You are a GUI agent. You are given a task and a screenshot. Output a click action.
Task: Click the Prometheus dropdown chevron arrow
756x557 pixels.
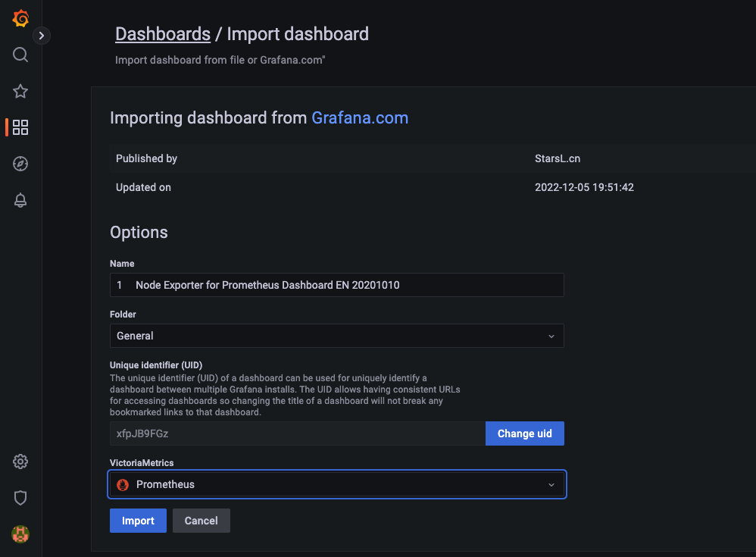[551, 485]
